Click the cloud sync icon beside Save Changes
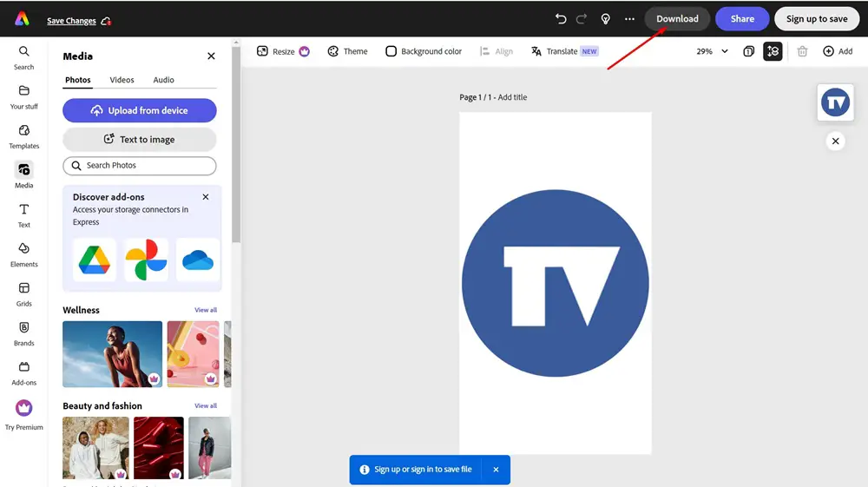The width and height of the screenshot is (868, 487). [x=106, y=21]
